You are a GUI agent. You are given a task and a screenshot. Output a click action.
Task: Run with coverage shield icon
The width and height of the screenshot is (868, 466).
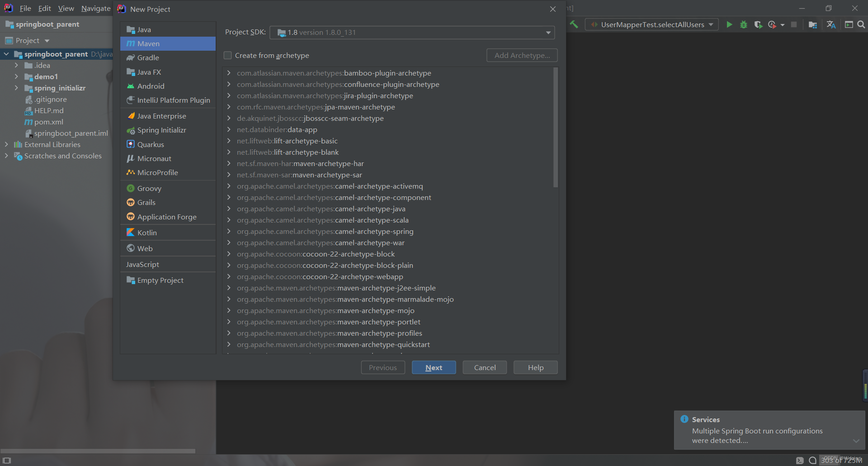click(x=758, y=24)
